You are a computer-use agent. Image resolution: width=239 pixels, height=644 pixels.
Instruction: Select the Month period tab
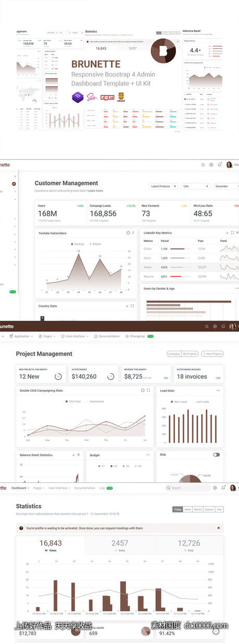[198, 510]
